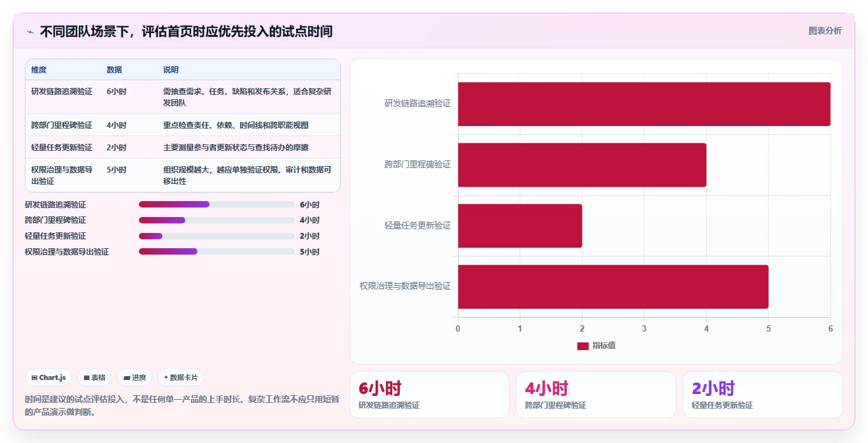The height and width of the screenshot is (443, 868).
Task: Click table cell 轻量任务更新验证
Action: [62, 148]
